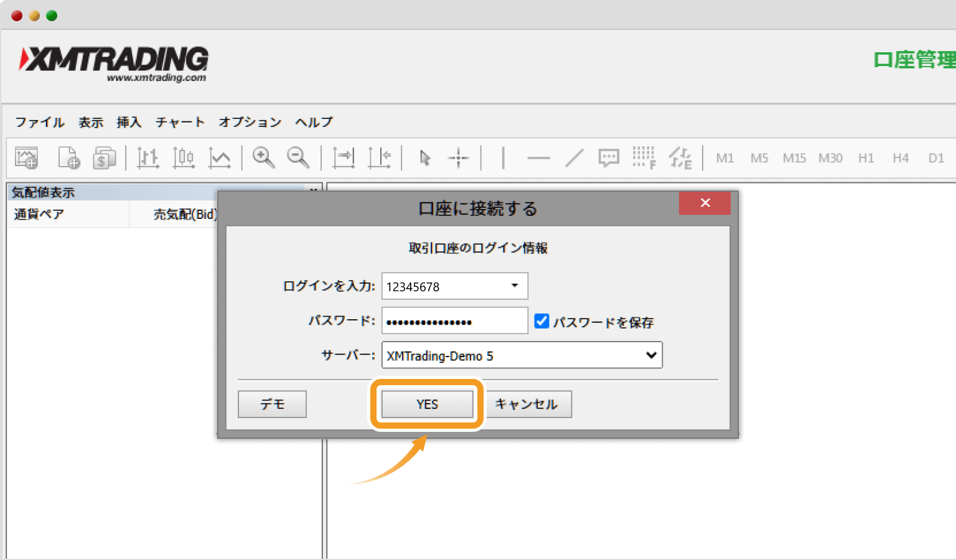Open the オプション menu
The height and width of the screenshot is (560, 956).
[x=250, y=122]
